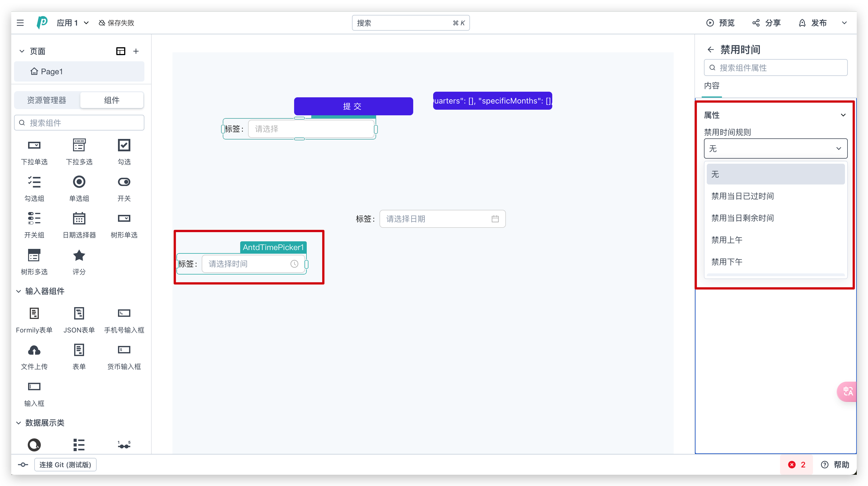868x486 pixels.
Task: Click the floating translate widget
Action: (x=848, y=391)
